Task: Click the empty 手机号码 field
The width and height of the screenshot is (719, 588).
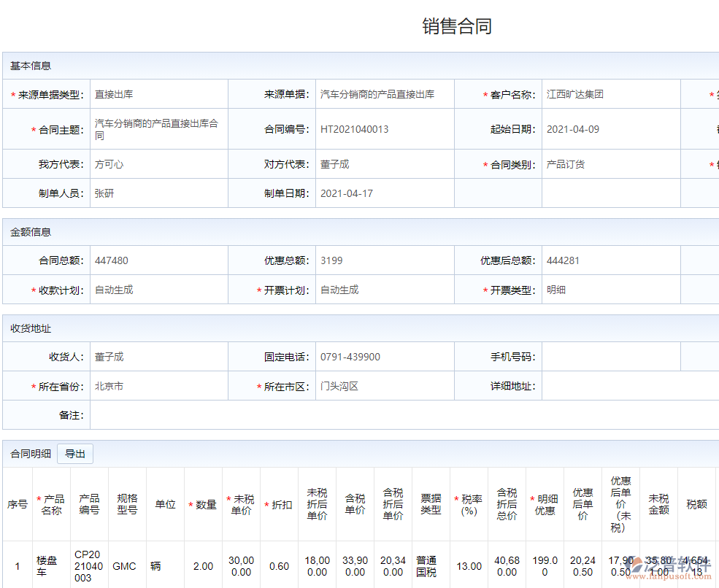Action: 610,357
